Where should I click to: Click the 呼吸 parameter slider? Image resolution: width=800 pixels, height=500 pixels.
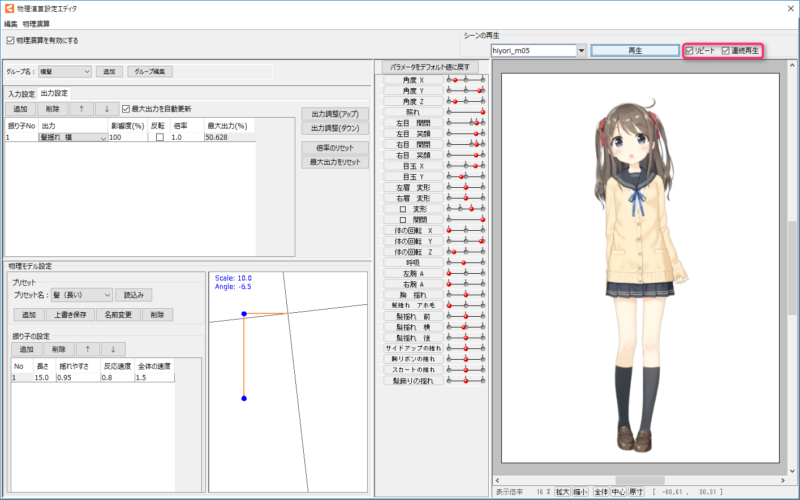pos(466,263)
